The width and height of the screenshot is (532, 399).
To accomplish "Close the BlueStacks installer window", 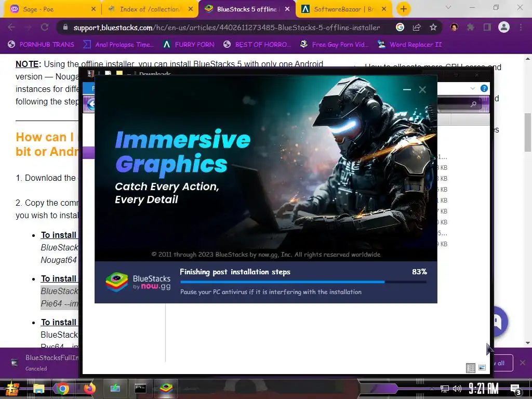I will 422,89.
